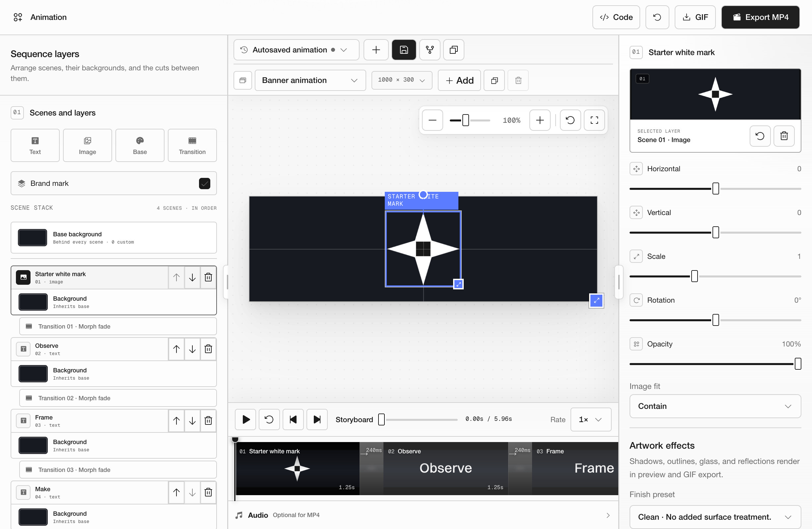
Task: Click the disabled composition trash icon
Action: 518,80
